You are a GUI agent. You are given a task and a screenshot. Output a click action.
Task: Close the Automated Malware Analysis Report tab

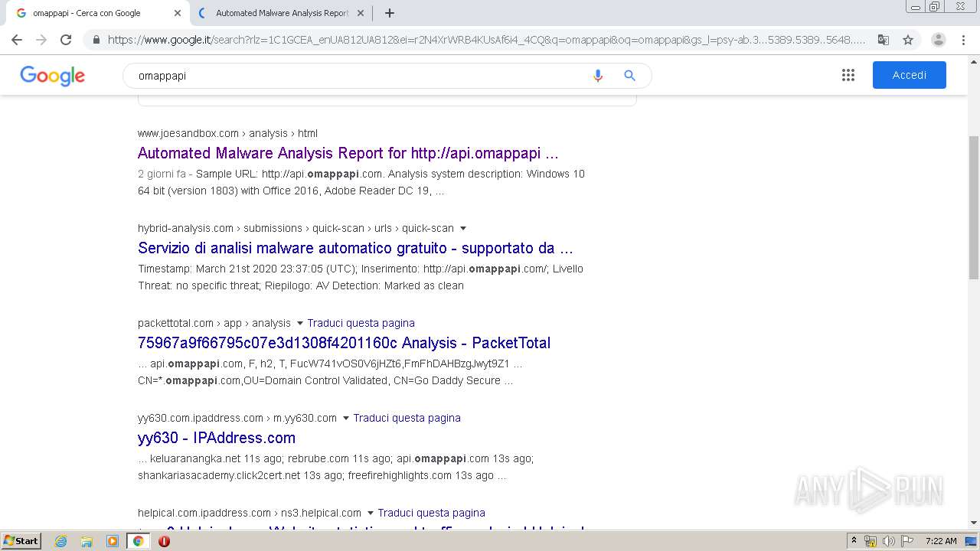[361, 13]
